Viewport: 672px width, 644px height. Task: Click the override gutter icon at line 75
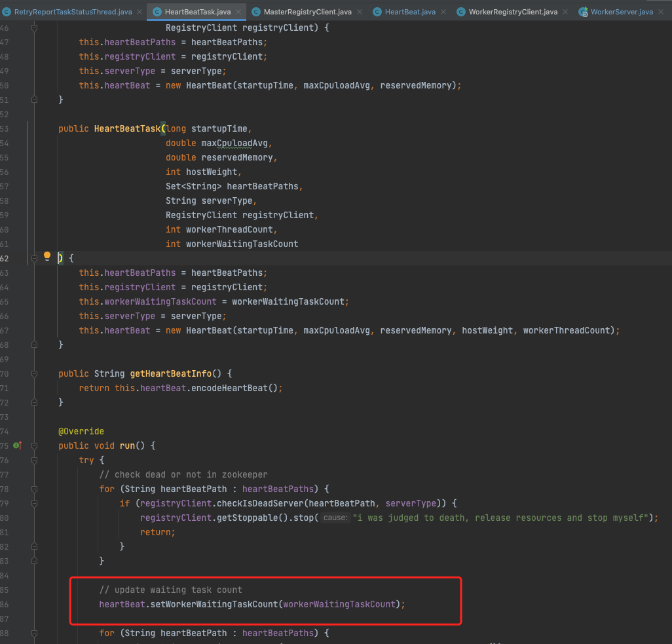pyautogui.click(x=18, y=445)
